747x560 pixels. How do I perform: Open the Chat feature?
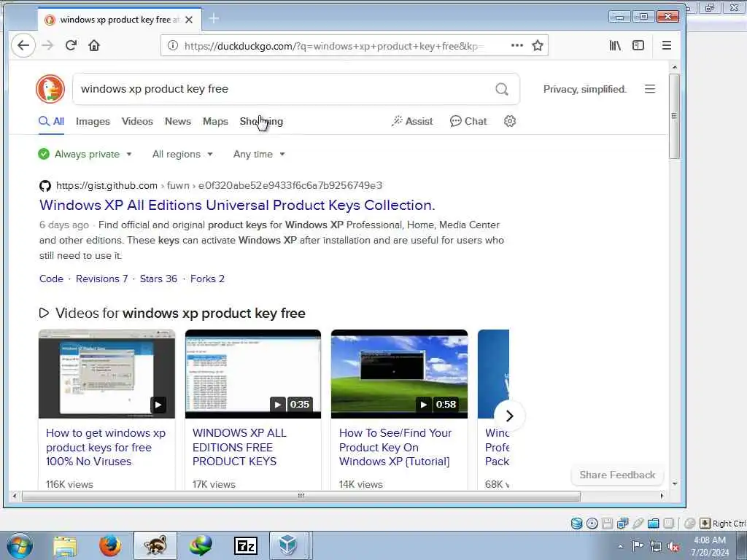468,122
